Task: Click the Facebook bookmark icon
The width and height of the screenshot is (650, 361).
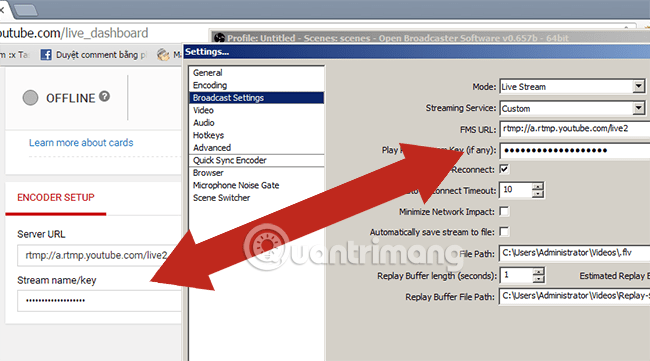Action: tap(46, 55)
